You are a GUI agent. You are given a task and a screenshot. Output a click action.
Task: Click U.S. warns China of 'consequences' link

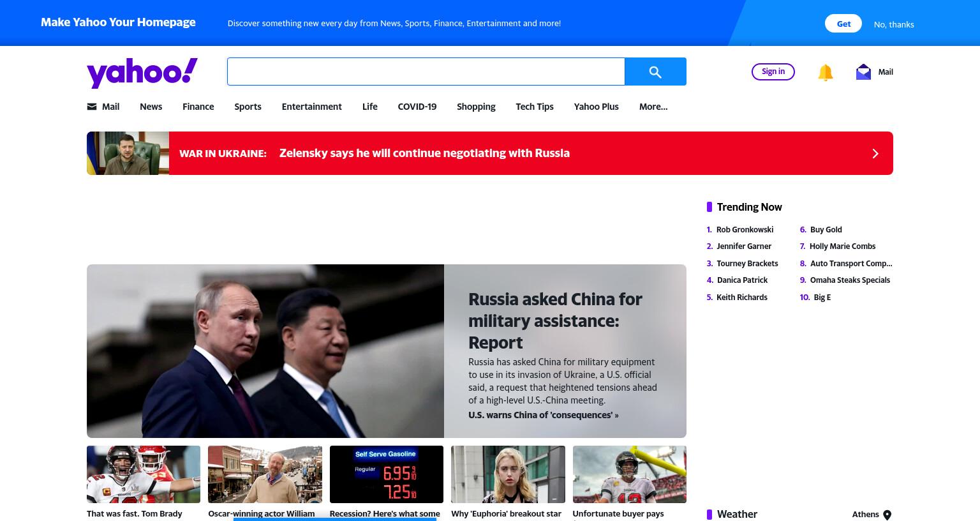[x=543, y=415]
